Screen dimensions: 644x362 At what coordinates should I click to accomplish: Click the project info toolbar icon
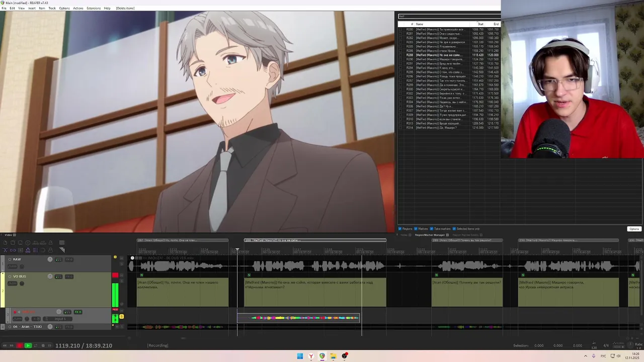click(x=28, y=243)
